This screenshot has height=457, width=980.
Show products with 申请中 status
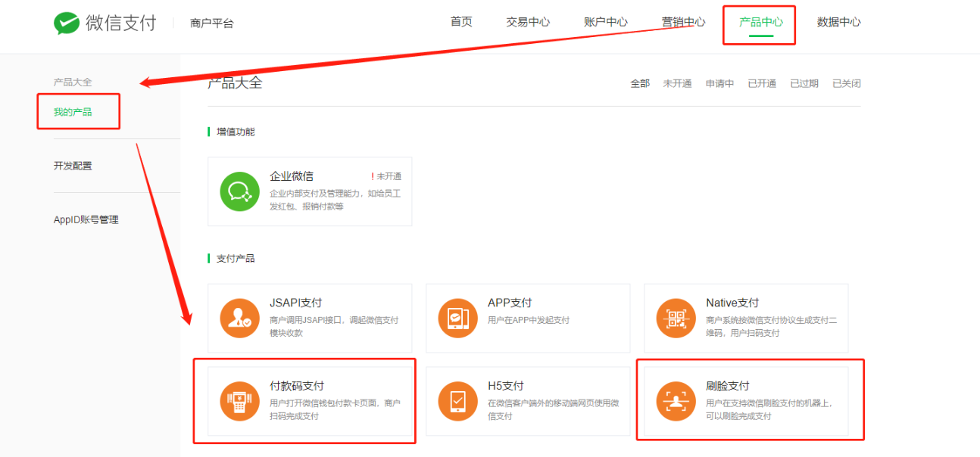(x=719, y=84)
